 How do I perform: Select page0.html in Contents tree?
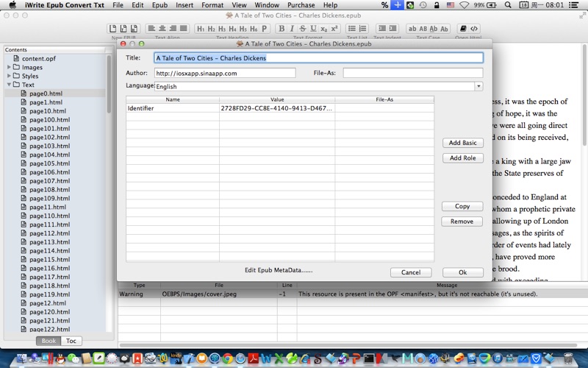[46, 93]
